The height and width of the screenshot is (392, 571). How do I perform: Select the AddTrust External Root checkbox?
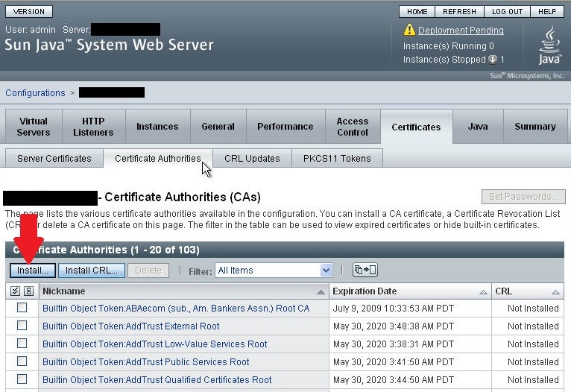coord(22,326)
